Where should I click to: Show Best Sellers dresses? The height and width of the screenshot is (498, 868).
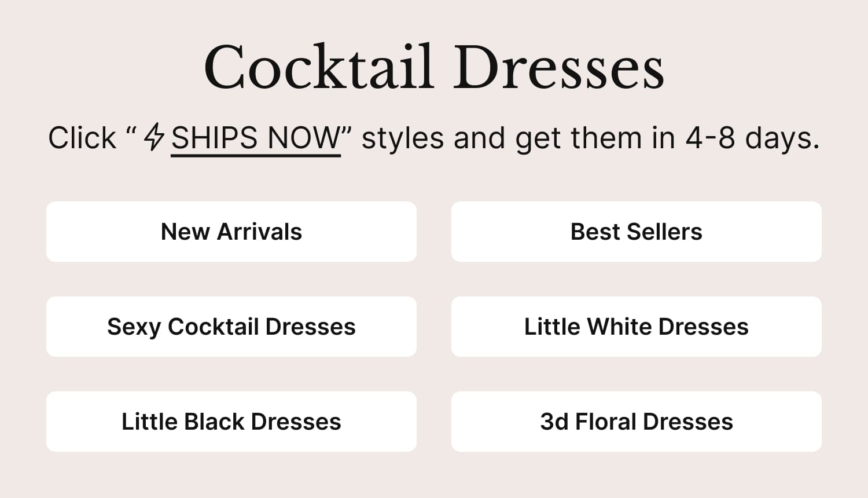click(637, 232)
